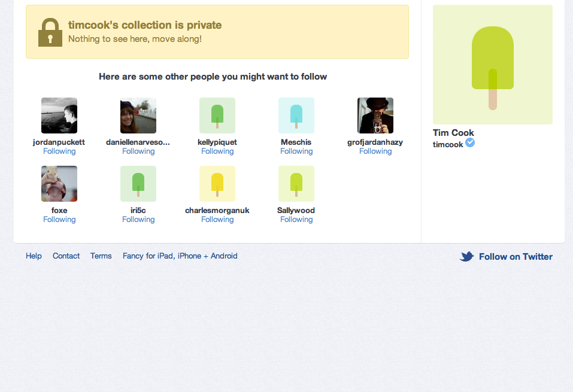The height and width of the screenshot is (392, 573).
Task: Open the grofjardanhazy username link
Action: click(x=375, y=142)
